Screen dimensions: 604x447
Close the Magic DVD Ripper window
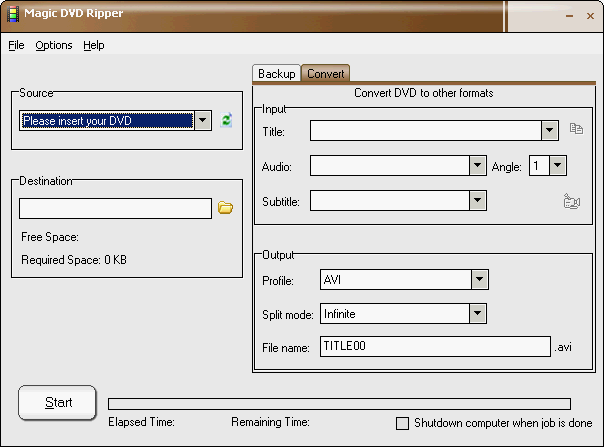coord(590,16)
